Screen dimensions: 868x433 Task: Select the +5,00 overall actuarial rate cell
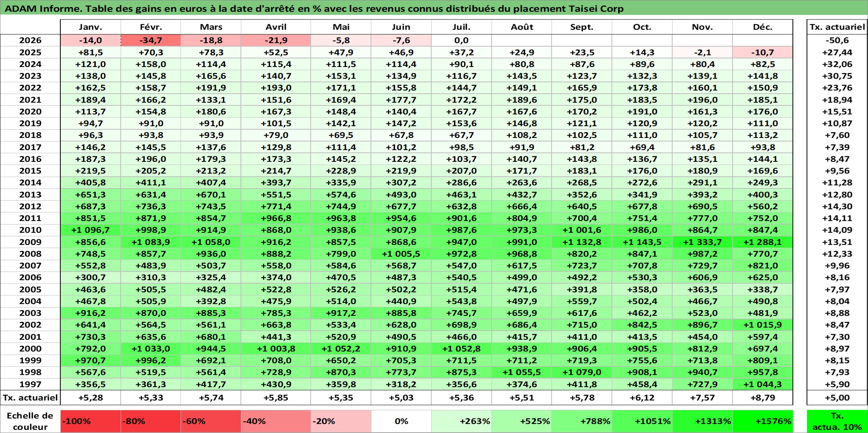[837, 398]
